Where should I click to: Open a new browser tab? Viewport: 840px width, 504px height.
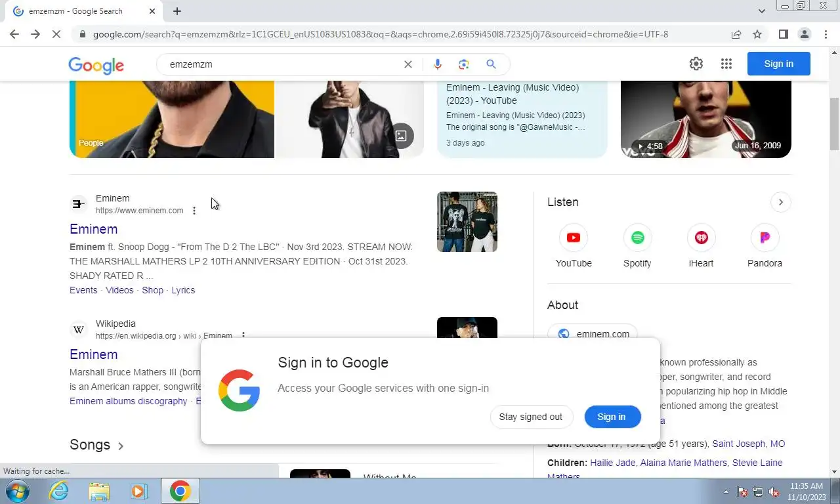pyautogui.click(x=177, y=11)
